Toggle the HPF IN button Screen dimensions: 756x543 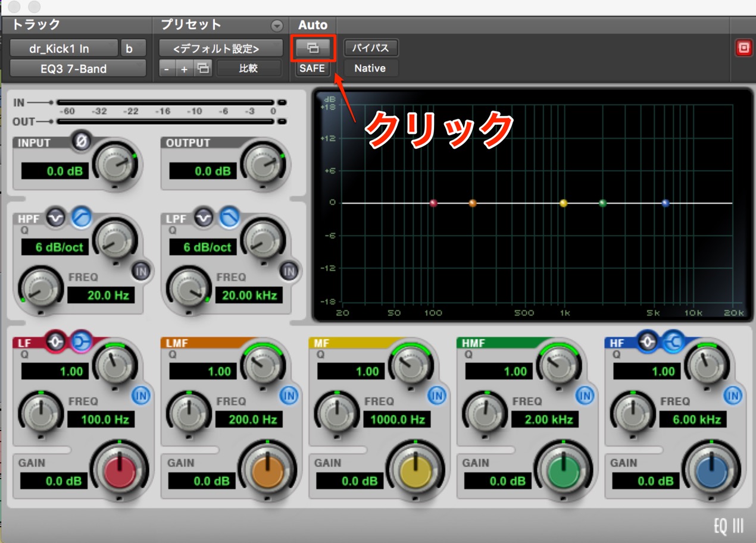click(140, 271)
